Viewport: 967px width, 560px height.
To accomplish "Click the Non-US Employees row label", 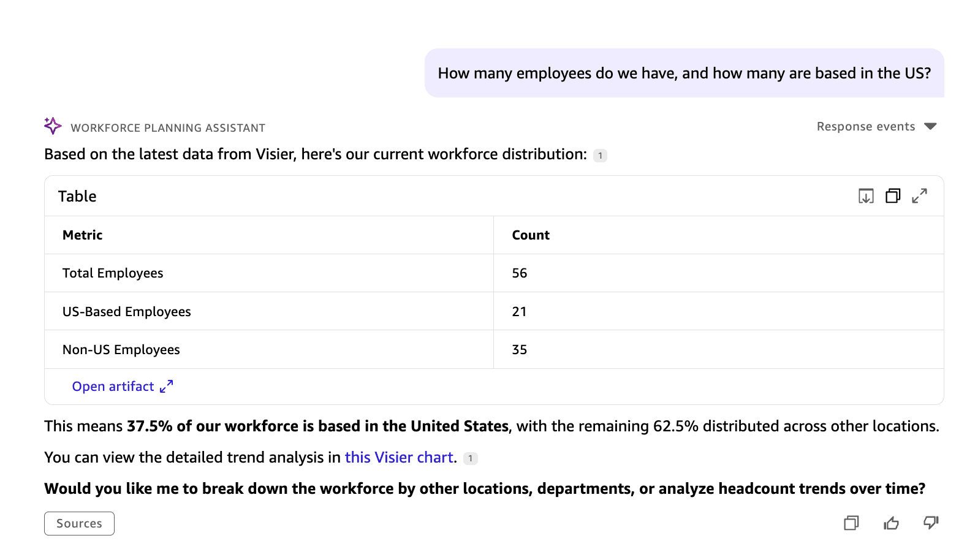I will click(x=121, y=350).
